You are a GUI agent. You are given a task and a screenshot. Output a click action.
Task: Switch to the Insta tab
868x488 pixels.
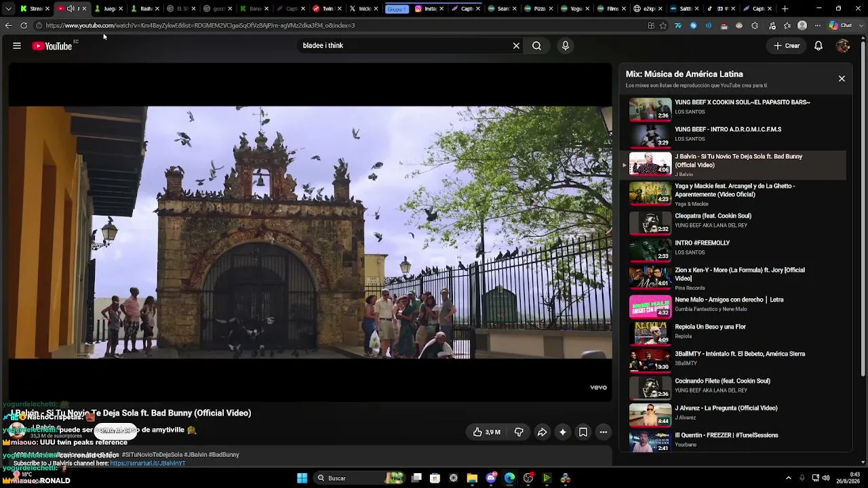click(x=429, y=9)
